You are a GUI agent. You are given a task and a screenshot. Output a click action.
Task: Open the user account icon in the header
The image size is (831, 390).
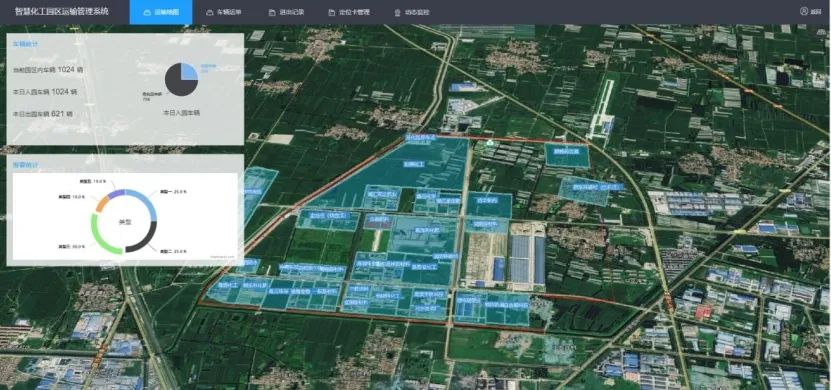pyautogui.click(x=803, y=11)
